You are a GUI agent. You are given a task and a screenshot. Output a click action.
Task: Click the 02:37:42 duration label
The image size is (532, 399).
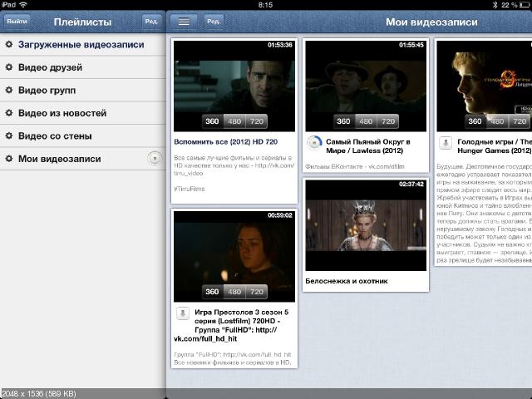tap(411, 184)
